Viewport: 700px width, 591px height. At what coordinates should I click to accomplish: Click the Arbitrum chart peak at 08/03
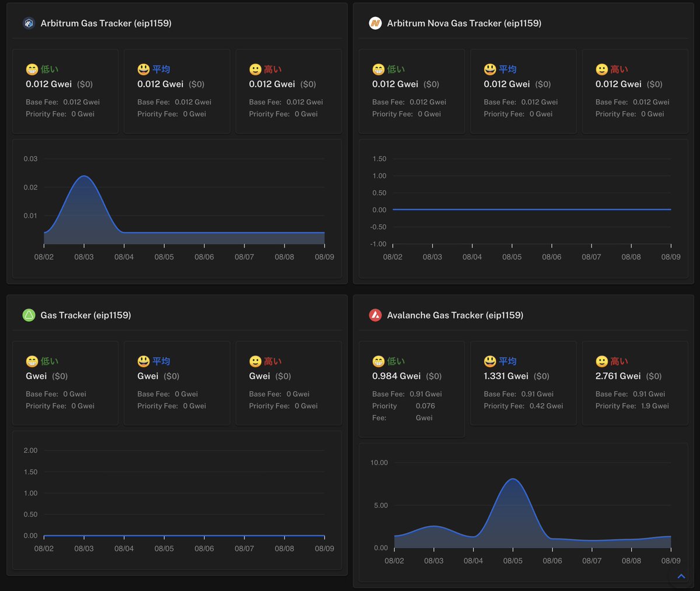[x=84, y=176]
